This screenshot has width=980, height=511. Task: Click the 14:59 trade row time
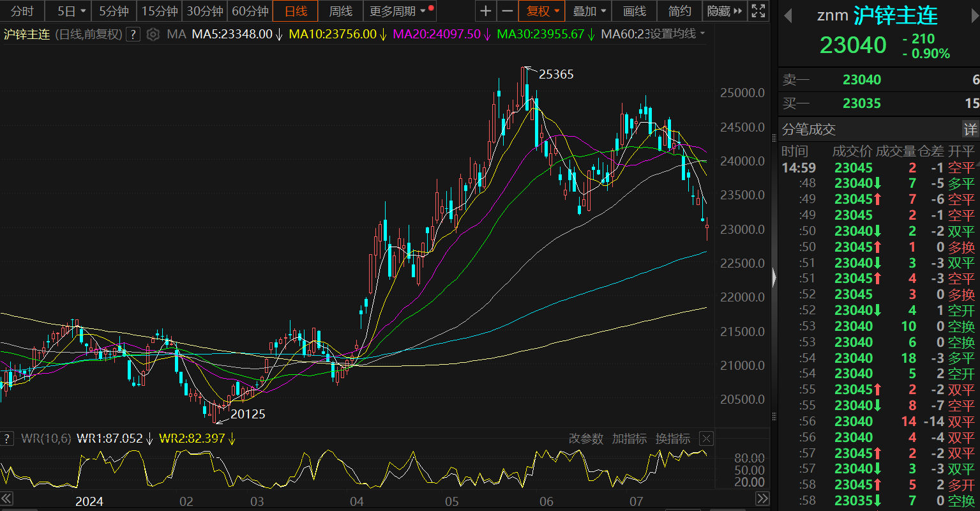click(799, 168)
